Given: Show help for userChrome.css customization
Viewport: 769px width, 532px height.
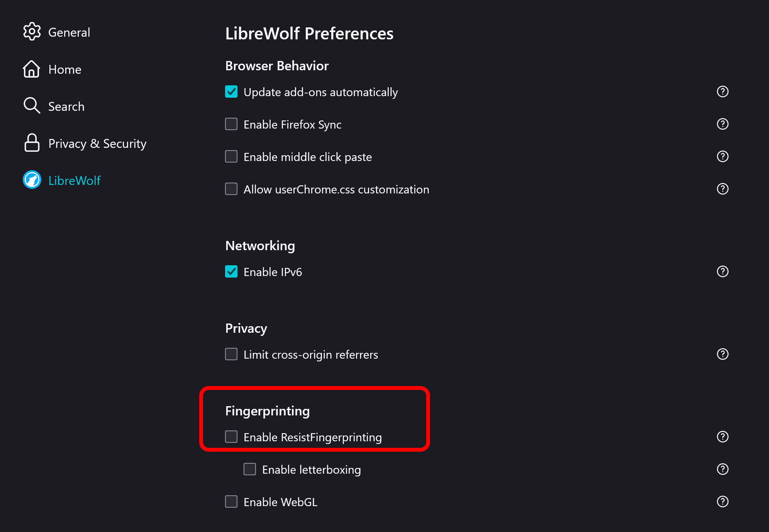Looking at the screenshot, I should click(x=722, y=189).
